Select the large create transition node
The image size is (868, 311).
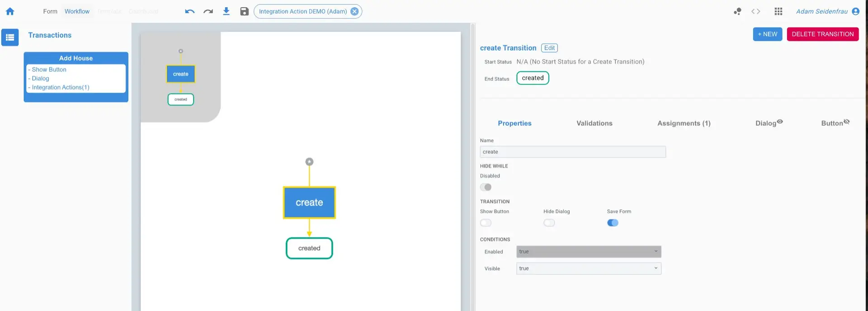click(x=309, y=203)
